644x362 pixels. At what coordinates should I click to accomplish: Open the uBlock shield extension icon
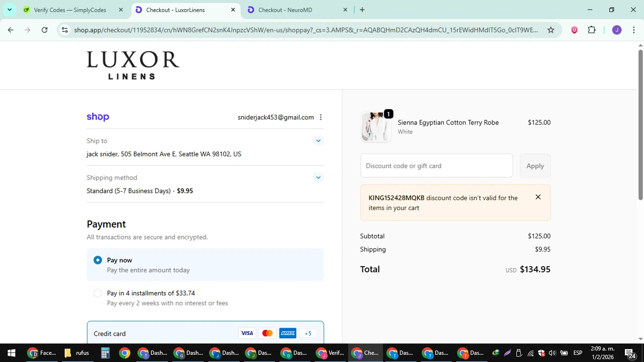[x=574, y=30]
